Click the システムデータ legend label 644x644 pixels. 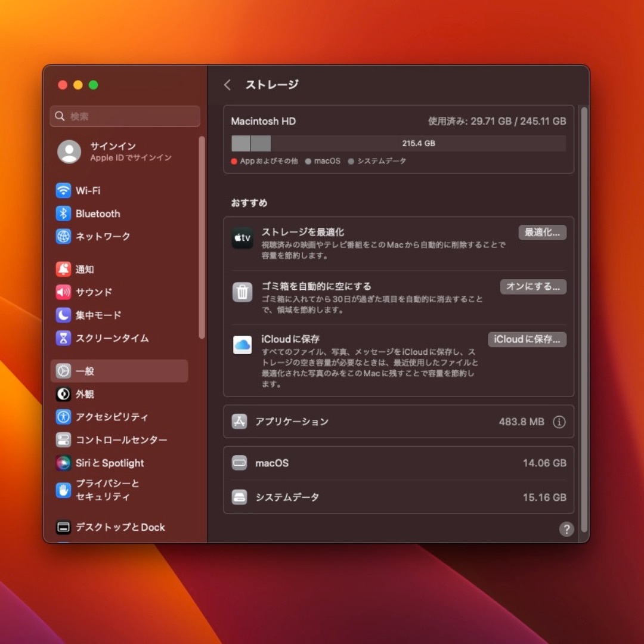pos(382,162)
